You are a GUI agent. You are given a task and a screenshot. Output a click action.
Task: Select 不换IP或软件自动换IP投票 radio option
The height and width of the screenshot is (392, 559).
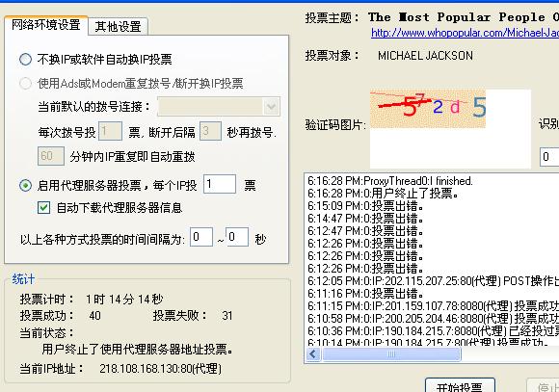pos(25,59)
